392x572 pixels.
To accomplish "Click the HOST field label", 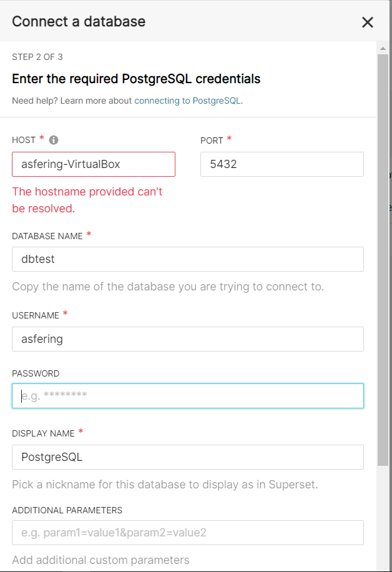I will (24, 140).
